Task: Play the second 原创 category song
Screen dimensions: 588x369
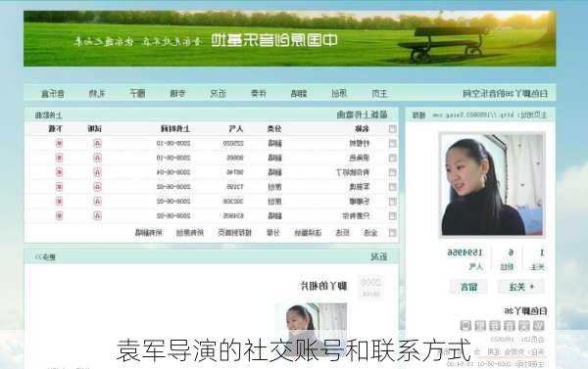Action: click(97, 202)
